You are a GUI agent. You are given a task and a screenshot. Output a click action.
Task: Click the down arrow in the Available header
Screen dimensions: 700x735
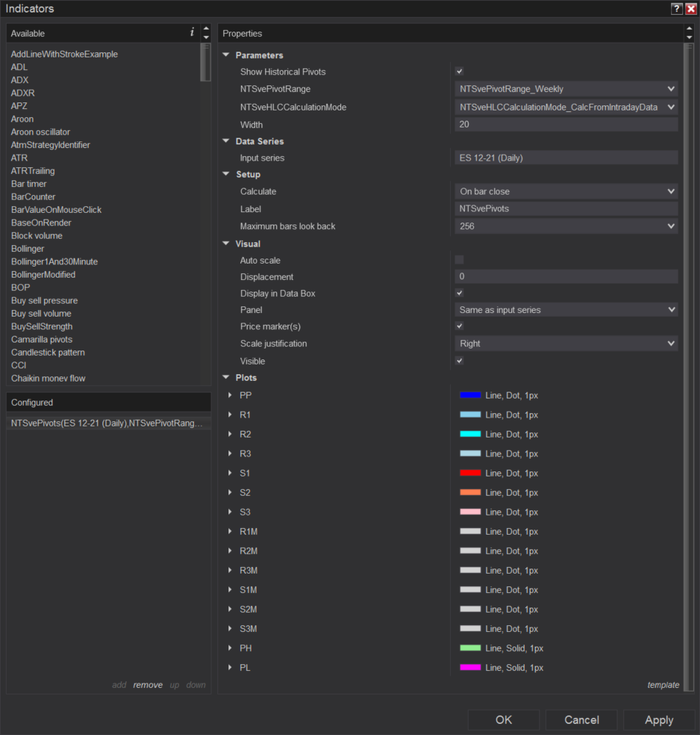(206, 38)
